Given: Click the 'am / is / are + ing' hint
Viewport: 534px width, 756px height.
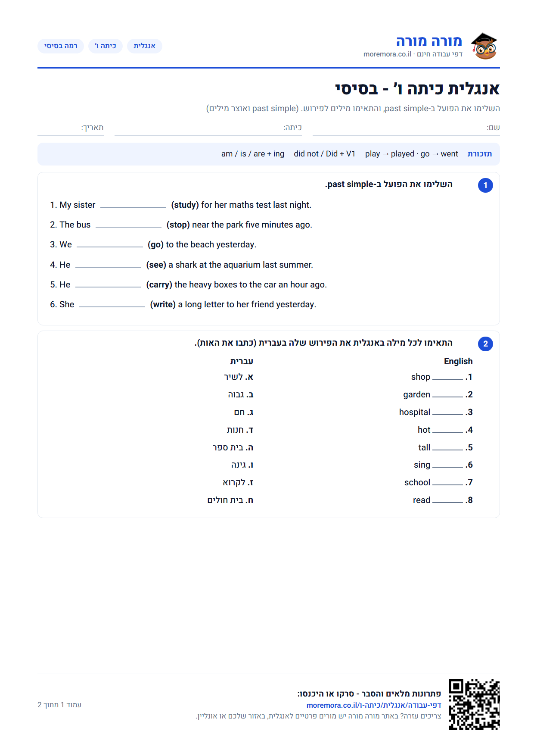Looking at the screenshot, I should coord(253,154).
